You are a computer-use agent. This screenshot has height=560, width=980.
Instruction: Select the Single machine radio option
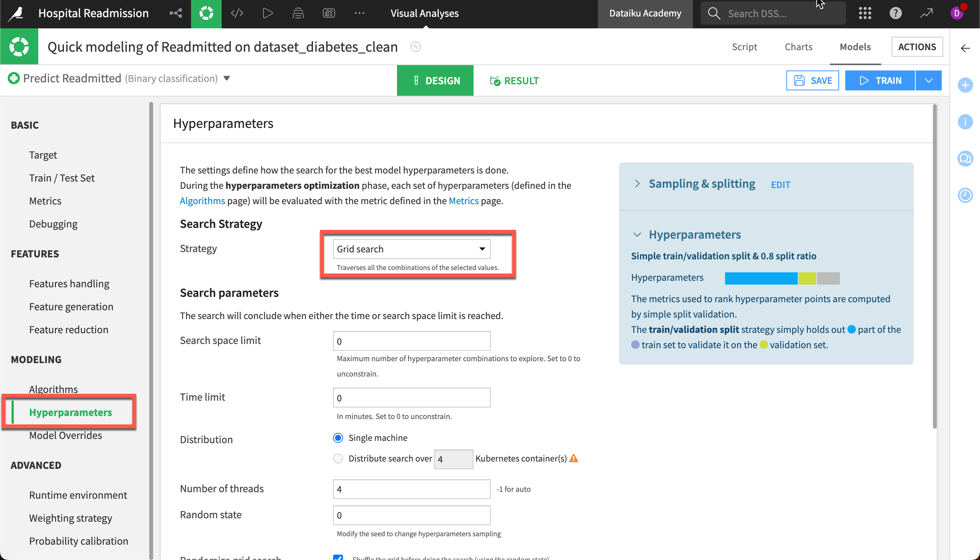coord(338,438)
